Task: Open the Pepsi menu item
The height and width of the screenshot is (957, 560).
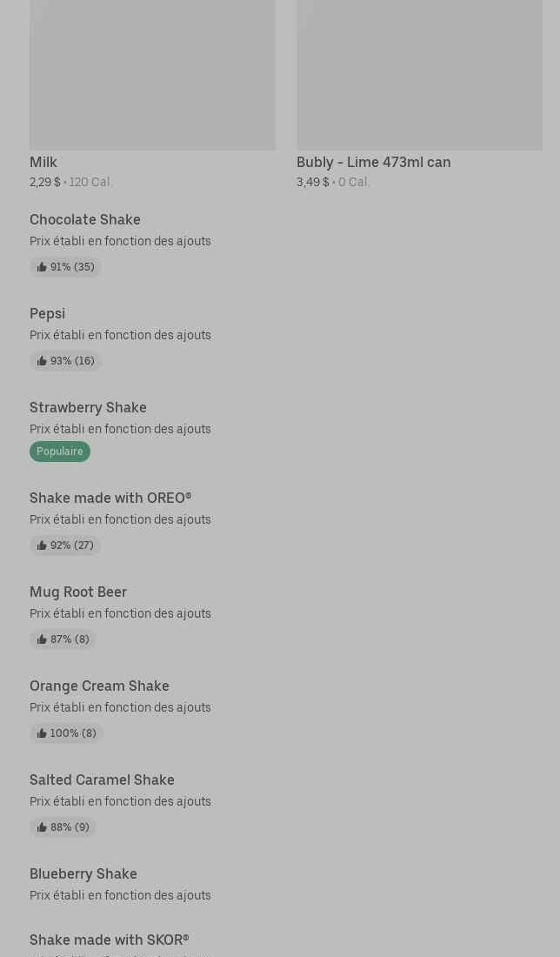Action: (47, 313)
